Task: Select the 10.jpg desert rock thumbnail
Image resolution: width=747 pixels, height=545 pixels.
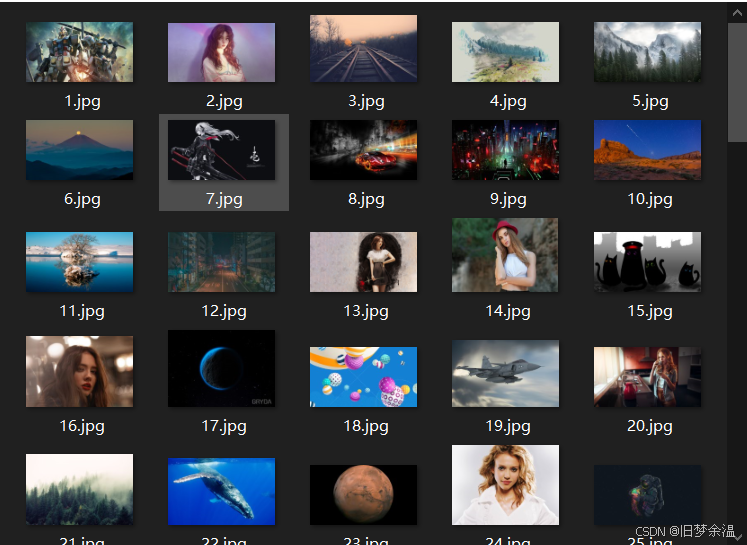Action: [647, 150]
